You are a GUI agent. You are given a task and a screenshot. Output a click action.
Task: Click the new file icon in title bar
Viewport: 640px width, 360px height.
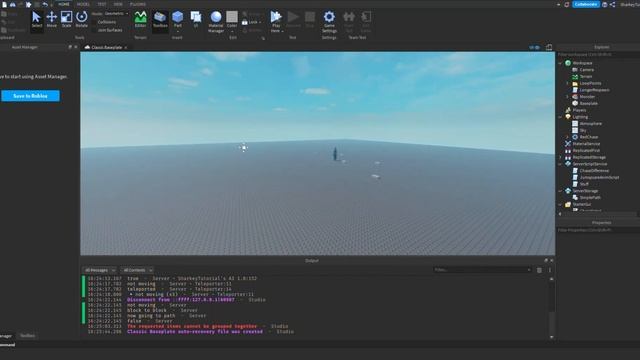click(x=4, y=4)
